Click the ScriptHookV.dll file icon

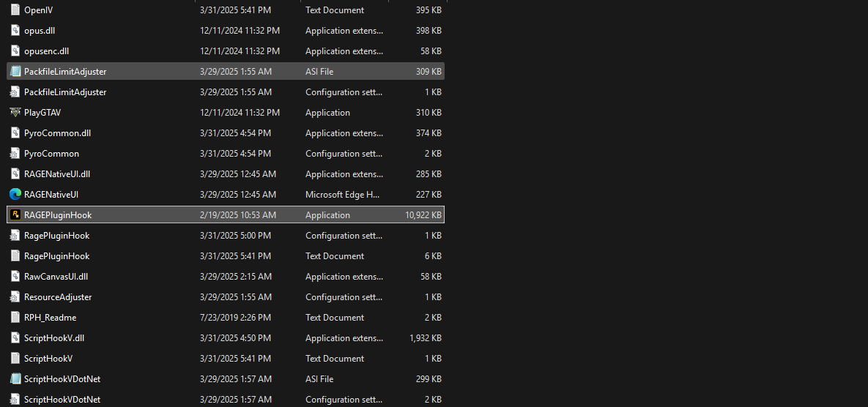(15, 338)
